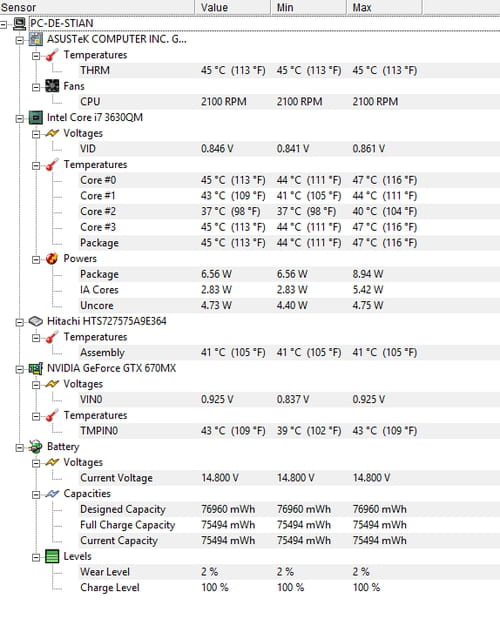Collapse the PC-DE-STIAN root node

(x=3, y=24)
